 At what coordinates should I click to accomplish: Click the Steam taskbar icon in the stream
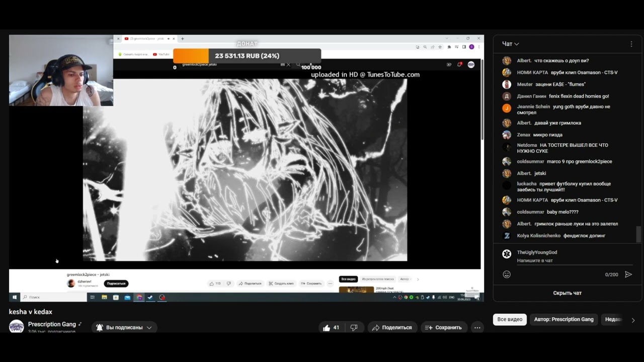[x=150, y=298]
